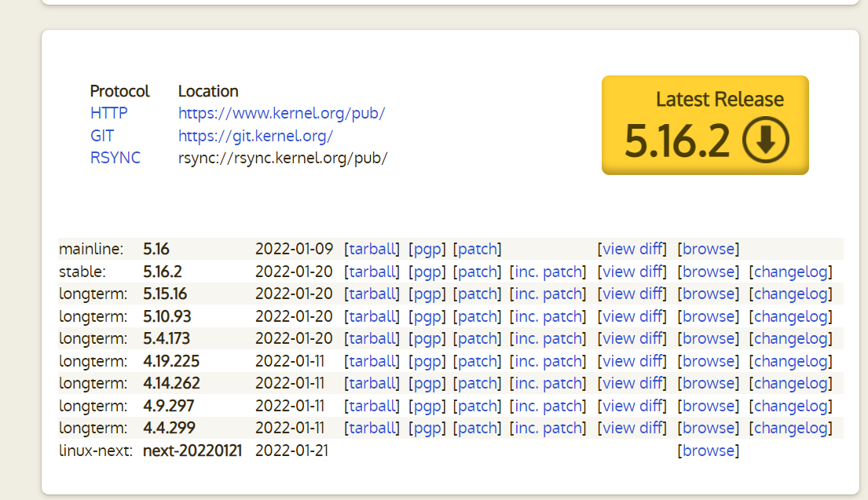Get inc. patch for longterm 5.10.93
Image resolution: width=868 pixels, height=500 pixels.
548,316
